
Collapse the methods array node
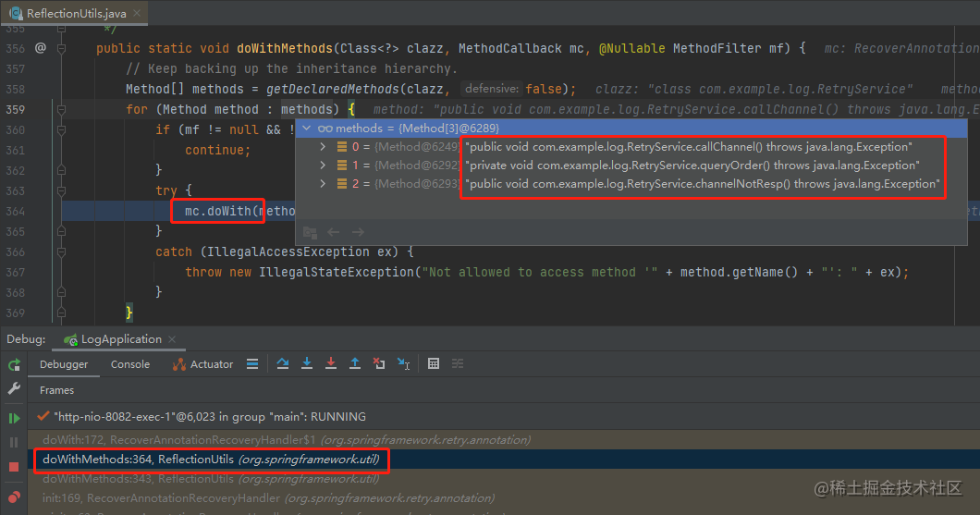click(306, 129)
